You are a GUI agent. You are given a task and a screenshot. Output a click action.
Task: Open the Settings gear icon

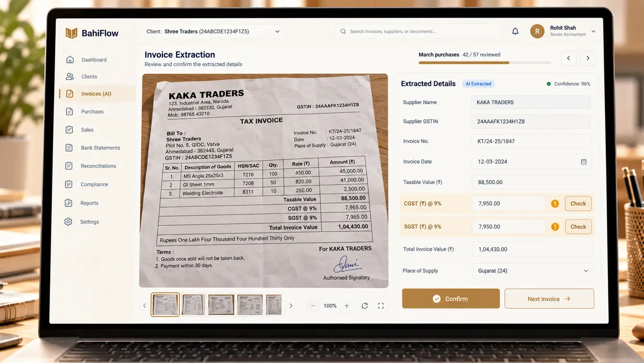(68, 222)
